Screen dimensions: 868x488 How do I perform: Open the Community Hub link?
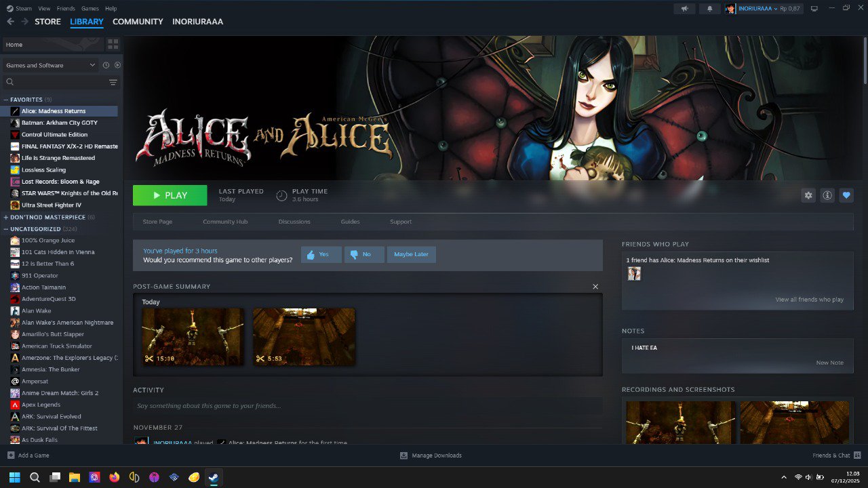click(x=225, y=222)
